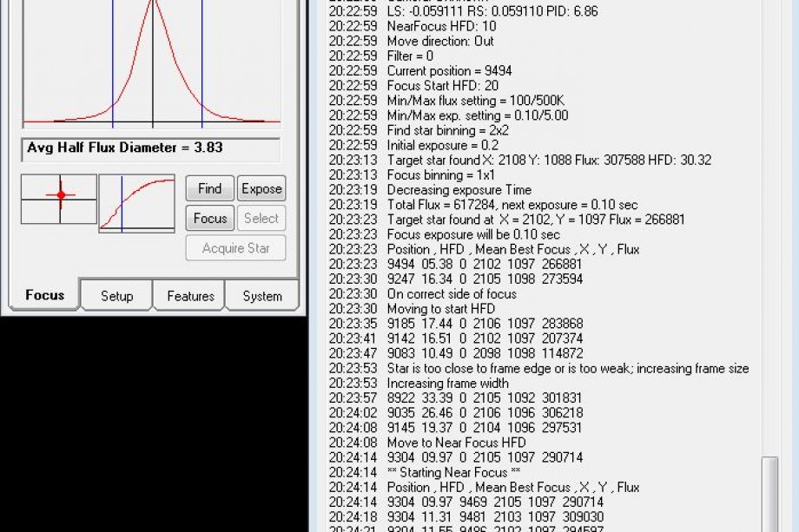Click the star position crosshair thumbnail
The image size is (799, 532).
coord(58,199)
